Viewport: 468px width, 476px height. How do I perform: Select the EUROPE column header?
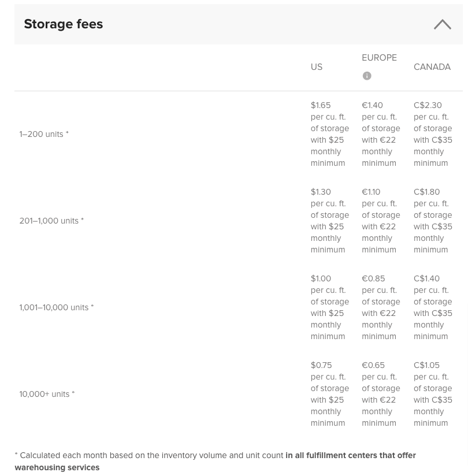(x=379, y=58)
